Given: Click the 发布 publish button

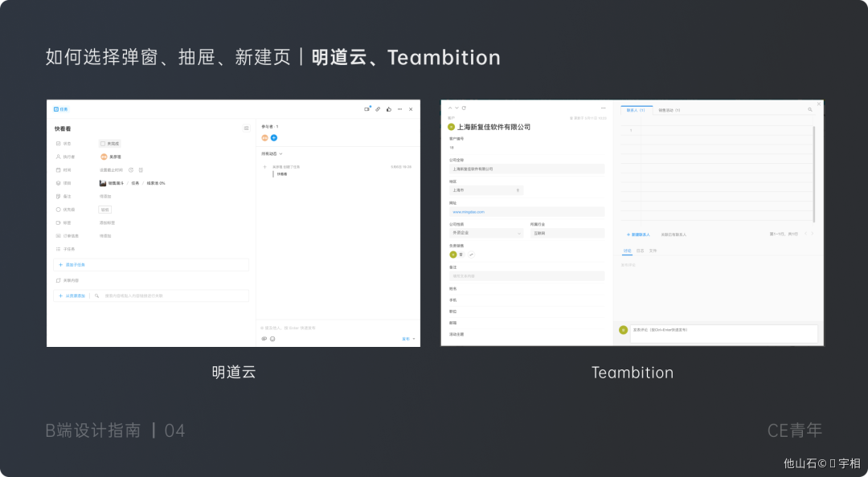Looking at the screenshot, I should [406, 339].
